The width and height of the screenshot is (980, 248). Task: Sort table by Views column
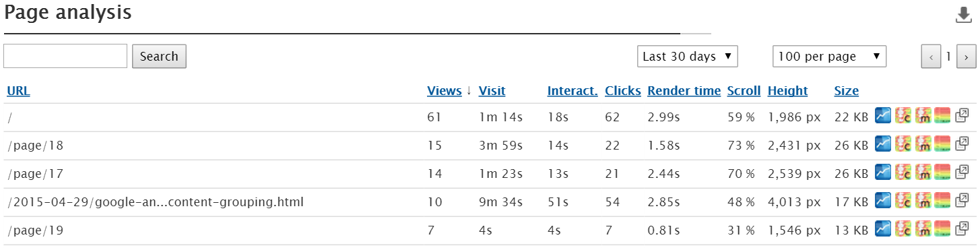[x=445, y=91]
